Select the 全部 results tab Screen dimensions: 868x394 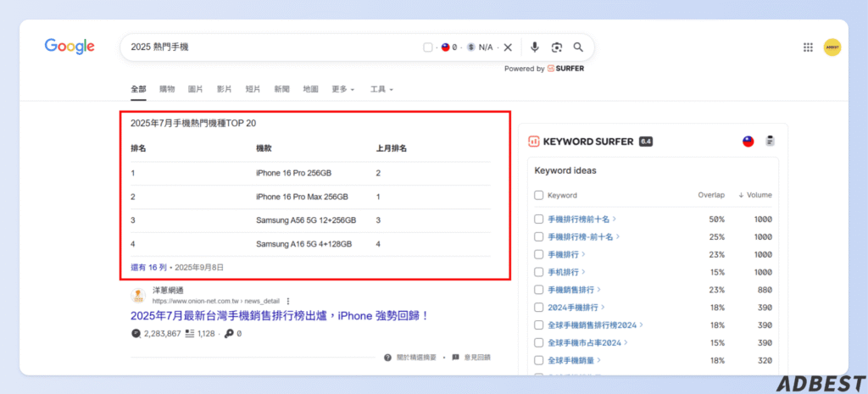click(x=138, y=89)
